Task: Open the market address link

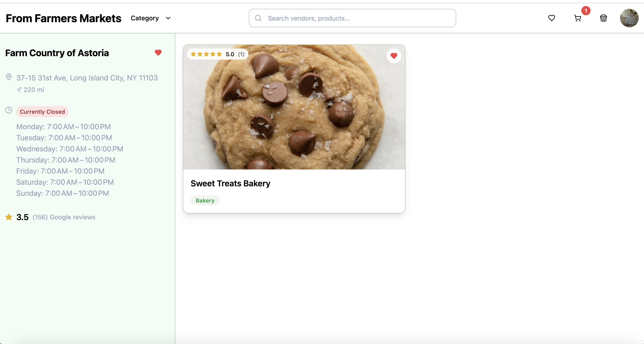Action: 87,78
